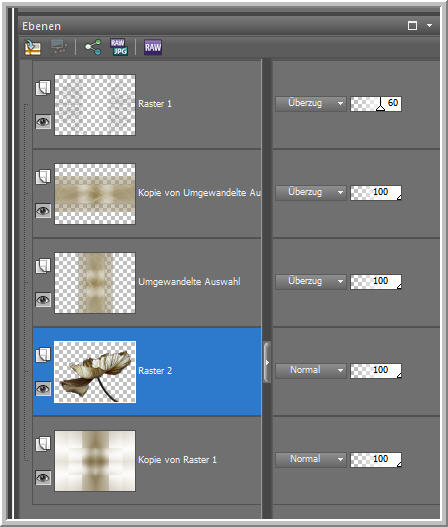Open Ebenen panel options menu arrow
448x527 pixels.
pos(430,26)
